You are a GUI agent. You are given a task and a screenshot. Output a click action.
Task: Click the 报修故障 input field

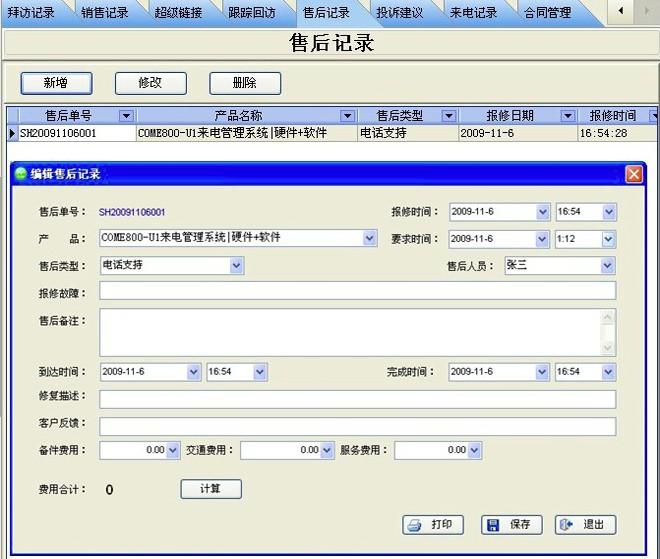357,291
